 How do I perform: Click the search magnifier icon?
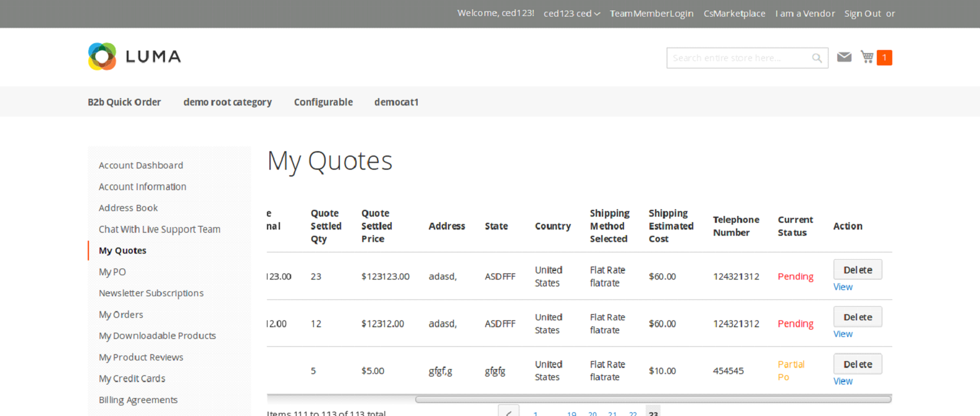point(817,58)
